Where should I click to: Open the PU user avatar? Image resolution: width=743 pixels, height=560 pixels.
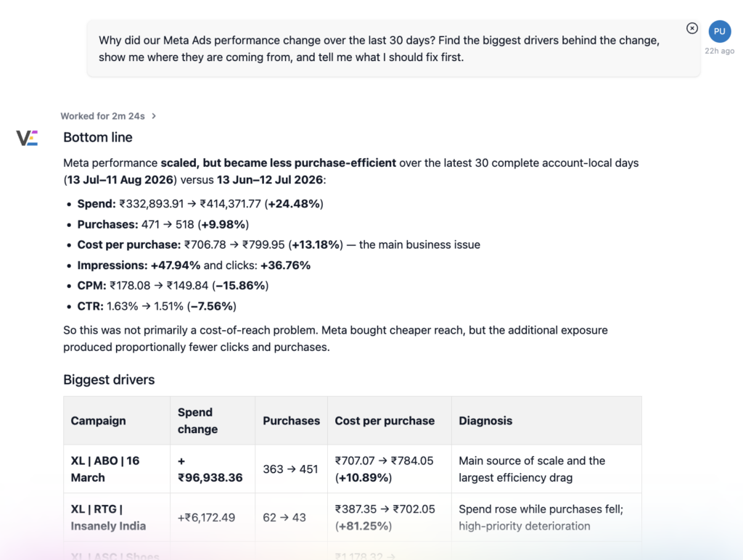click(x=719, y=31)
